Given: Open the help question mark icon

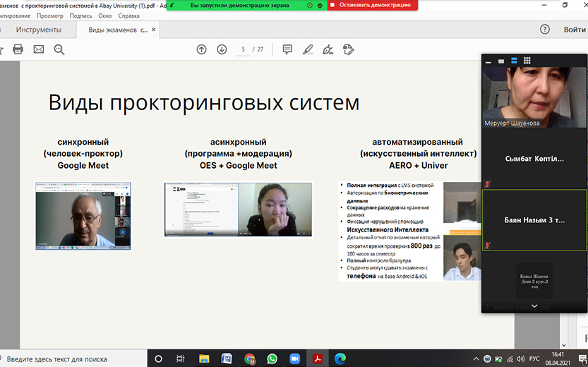Looking at the screenshot, I should [545, 29].
